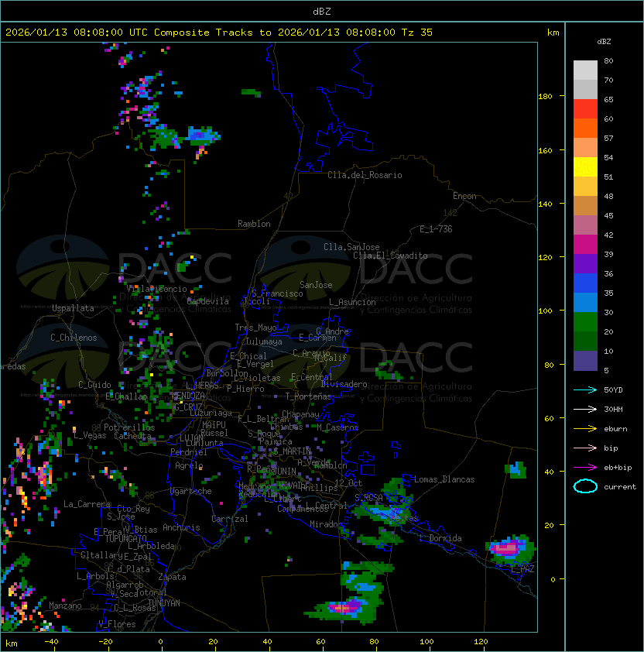This screenshot has height=652, width=644.
Task: Pick the magenta 39–42 dBZ swatch
Action: [585, 244]
